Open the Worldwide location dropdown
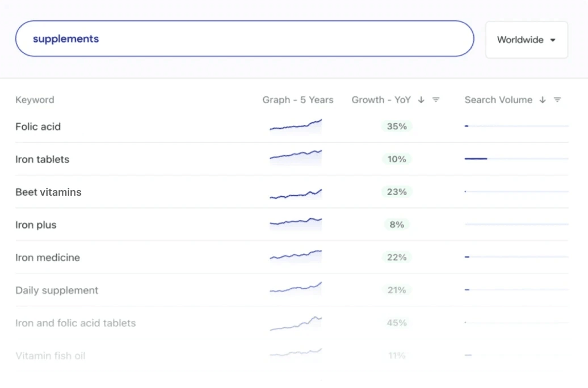 525,39
